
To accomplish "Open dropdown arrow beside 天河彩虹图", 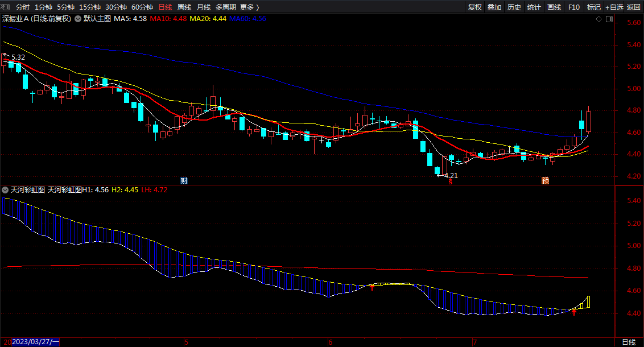I will [5, 190].
